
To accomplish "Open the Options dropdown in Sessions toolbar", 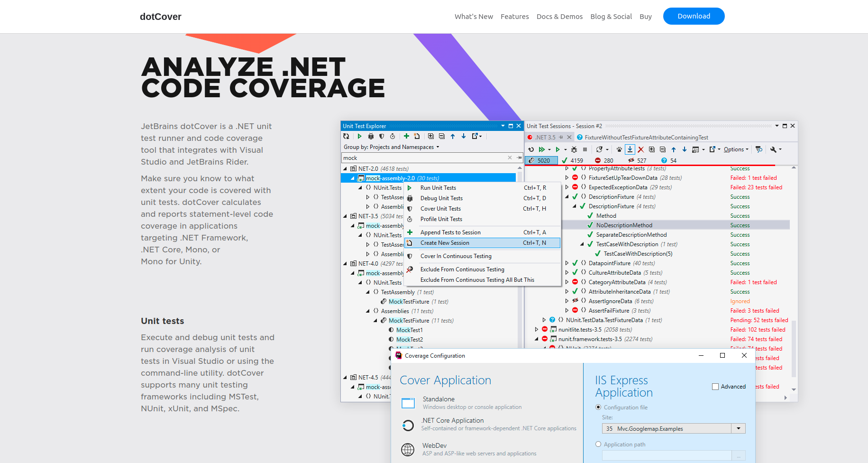I will (x=736, y=149).
